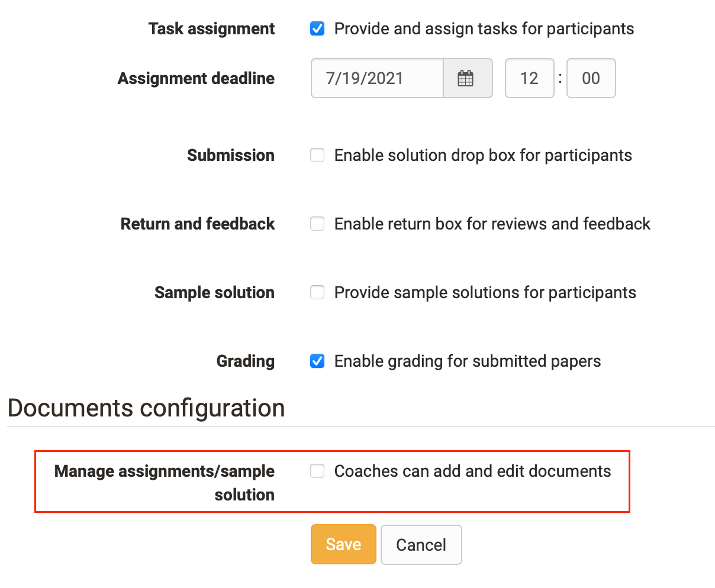Click 'Provide sample solutions for participants' text
This screenshot has width=715, height=588.
click(485, 293)
